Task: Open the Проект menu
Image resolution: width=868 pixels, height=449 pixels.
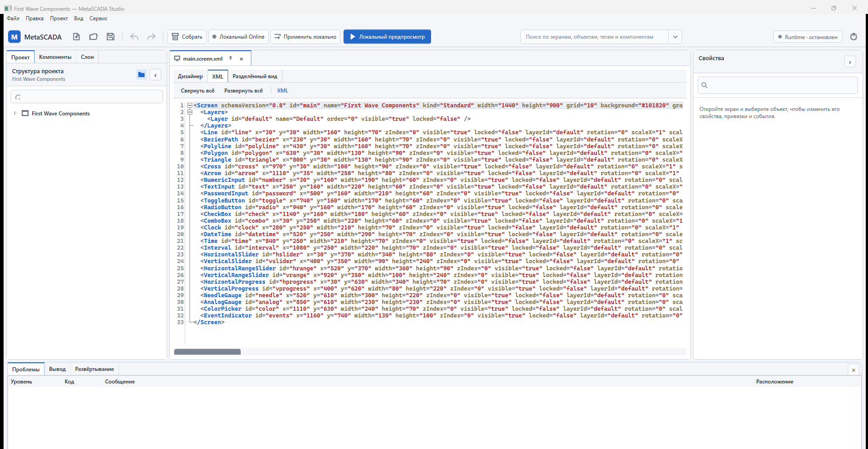Action: pos(59,18)
